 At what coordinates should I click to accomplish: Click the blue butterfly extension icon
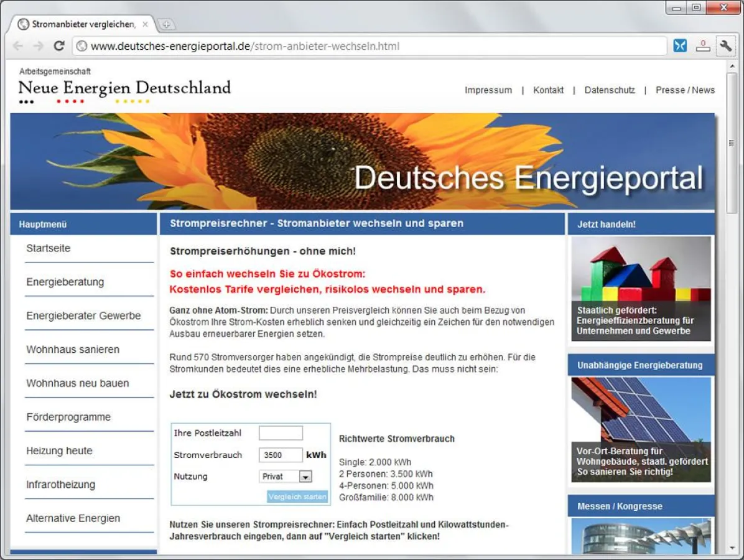[680, 45]
